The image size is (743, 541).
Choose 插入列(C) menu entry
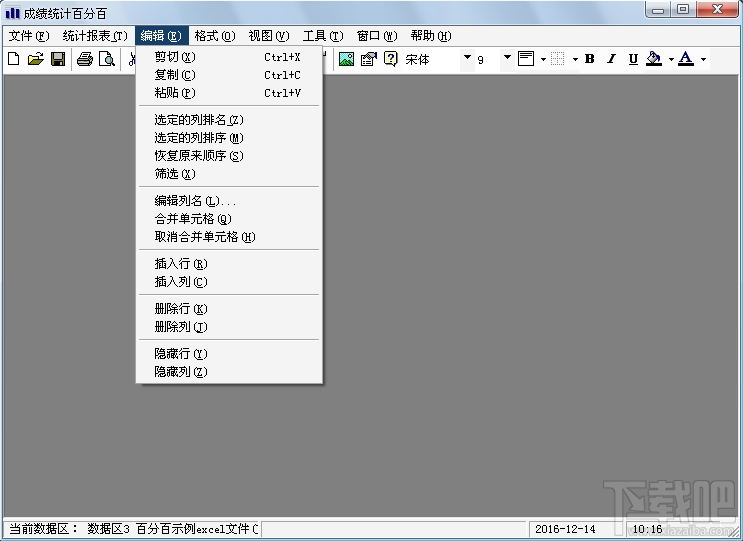[229, 282]
